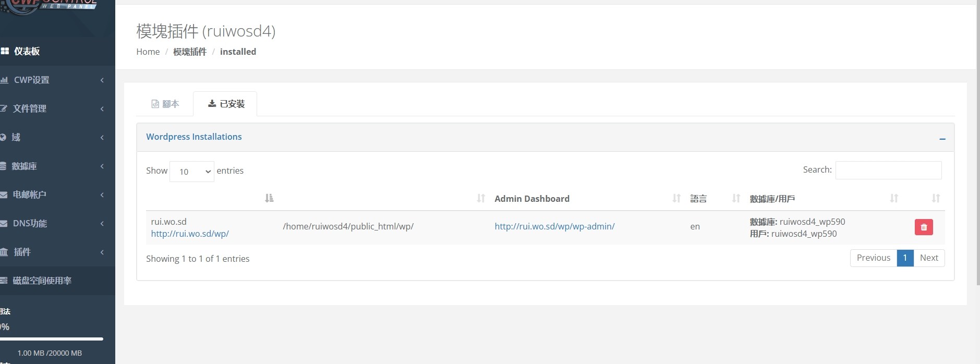
Task: Sort by the first column sort icon
Action: coord(269,198)
